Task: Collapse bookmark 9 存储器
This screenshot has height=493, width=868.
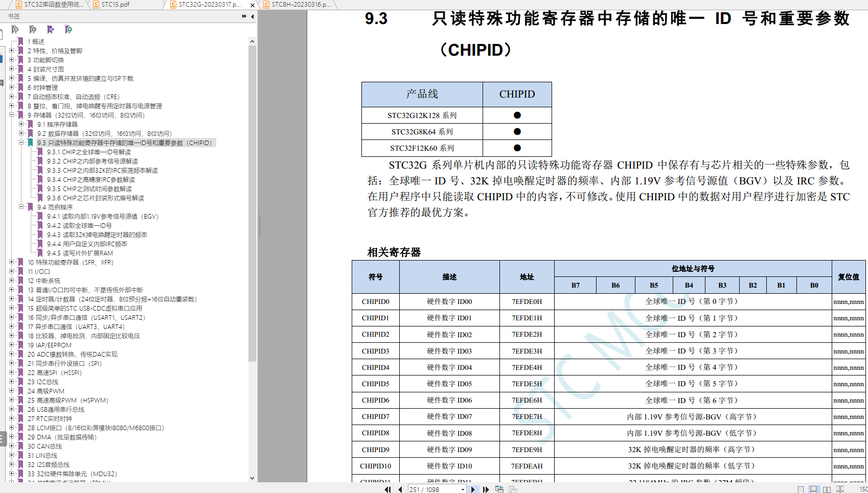Action: pos(11,115)
